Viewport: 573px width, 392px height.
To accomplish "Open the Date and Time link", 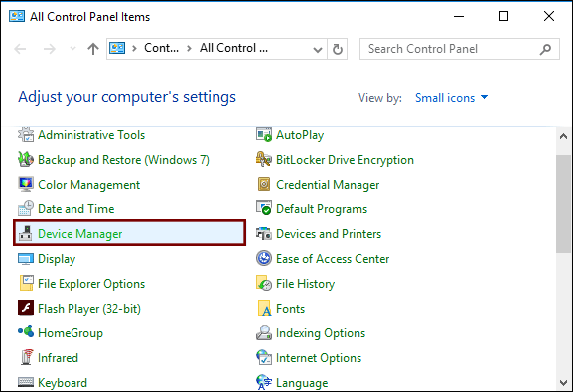I will click(x=76, y=209).
